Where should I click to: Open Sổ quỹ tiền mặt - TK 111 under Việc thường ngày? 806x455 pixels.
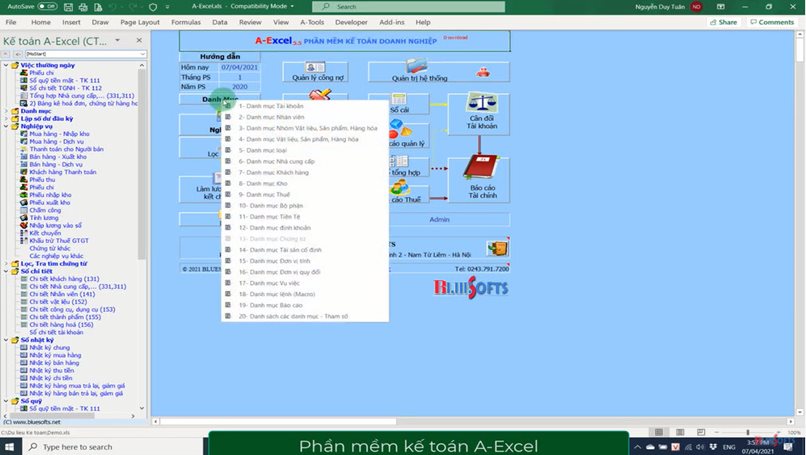[64, 81]
